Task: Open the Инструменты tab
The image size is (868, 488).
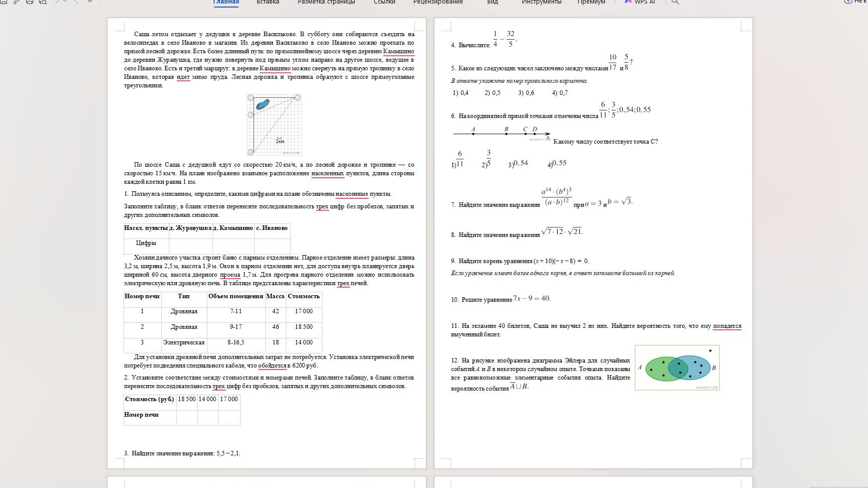Action: tap(541, 2)
